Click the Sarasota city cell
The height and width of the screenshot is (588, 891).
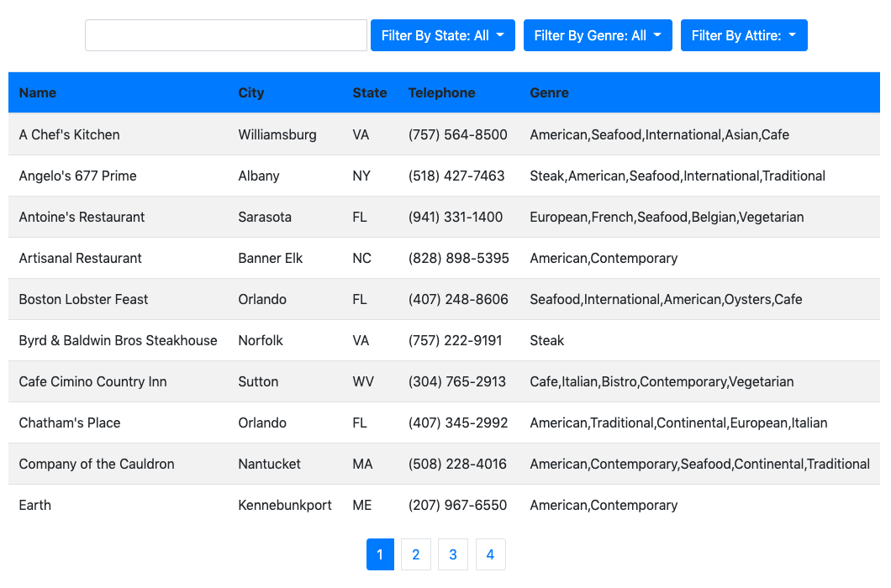click(x=265, y=217)
